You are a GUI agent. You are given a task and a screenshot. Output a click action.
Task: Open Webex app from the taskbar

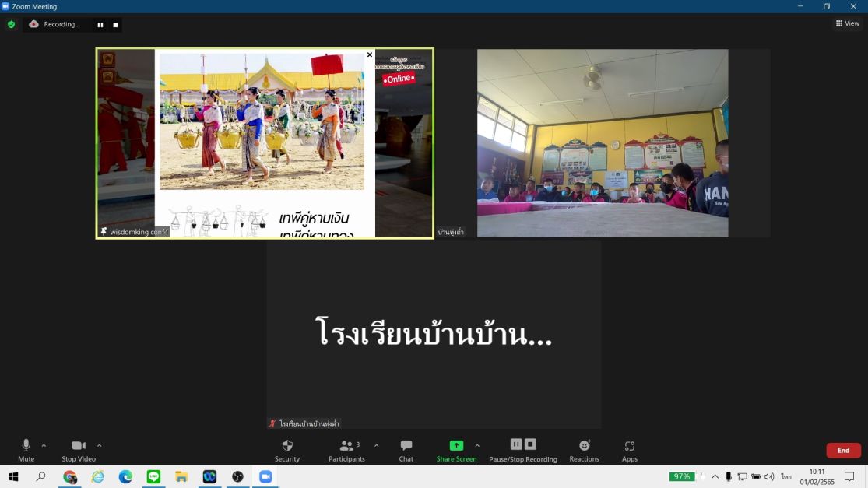click(209, 476)
